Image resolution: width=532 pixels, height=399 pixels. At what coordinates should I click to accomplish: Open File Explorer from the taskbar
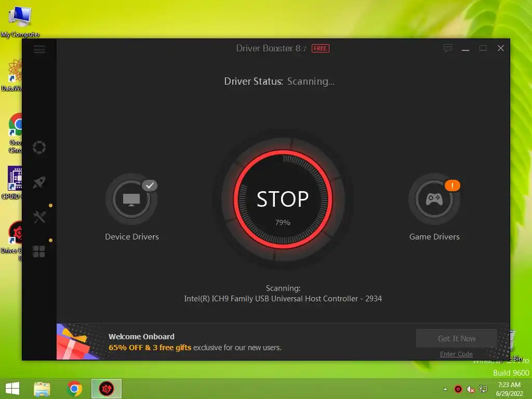pyautogui.click(x=42, y=389)
